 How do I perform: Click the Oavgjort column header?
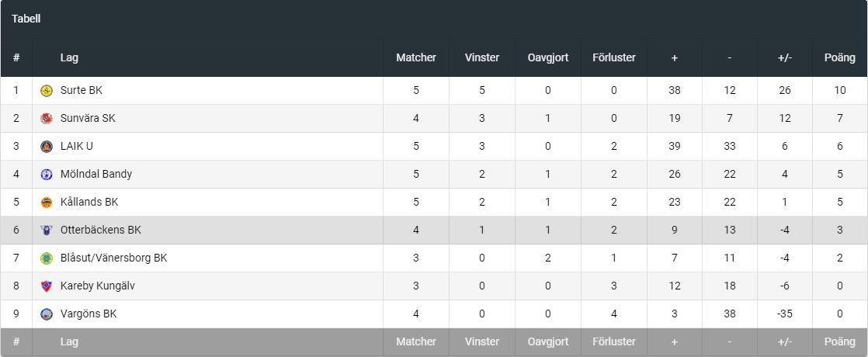click(x=548, y=57)
